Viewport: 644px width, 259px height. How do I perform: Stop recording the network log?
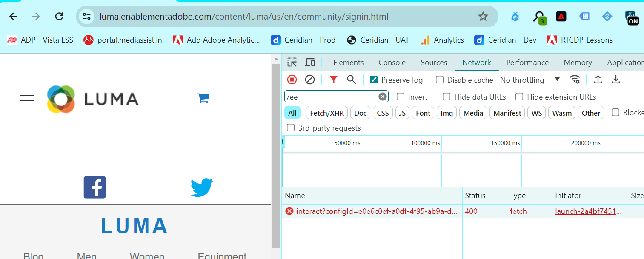(x=292, y=80)
